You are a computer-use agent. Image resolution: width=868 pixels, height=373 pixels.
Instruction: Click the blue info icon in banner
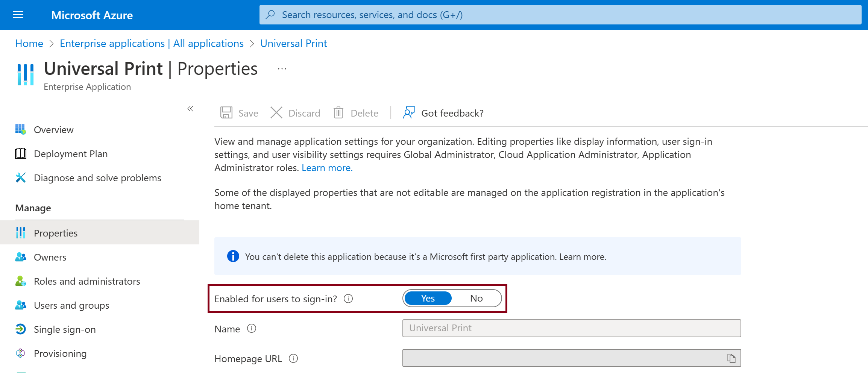(233, 256)
